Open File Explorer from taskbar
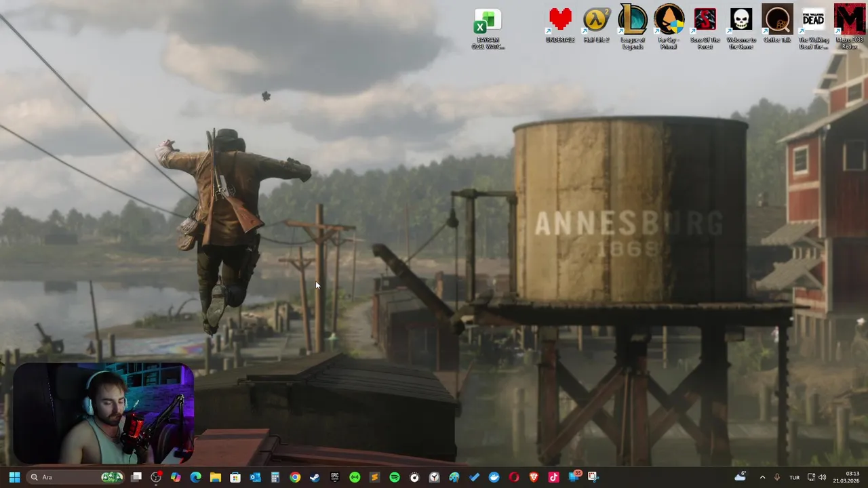Viewport: 868px width, 488px height. coord(216,477)
